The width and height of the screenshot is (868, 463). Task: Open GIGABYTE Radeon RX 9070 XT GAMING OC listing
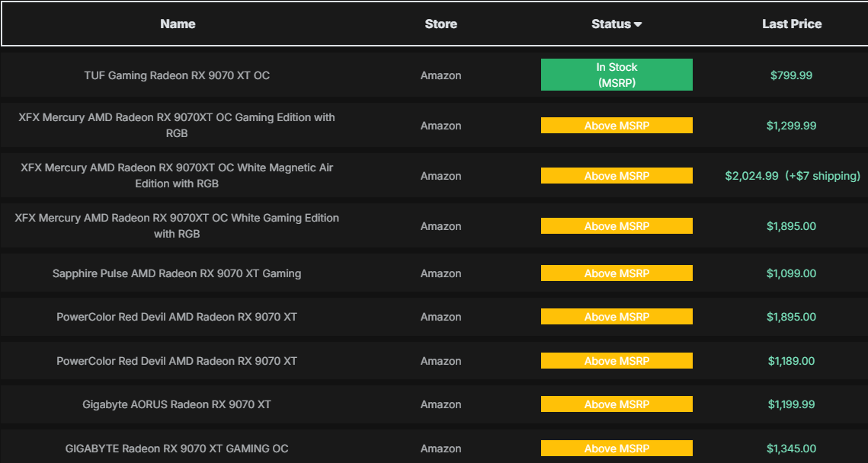177,448
